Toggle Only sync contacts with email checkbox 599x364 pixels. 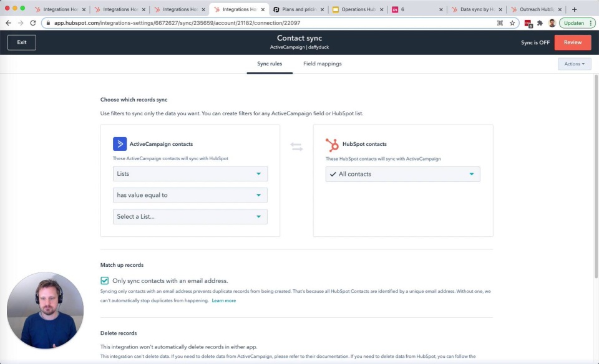pos(104,280)
